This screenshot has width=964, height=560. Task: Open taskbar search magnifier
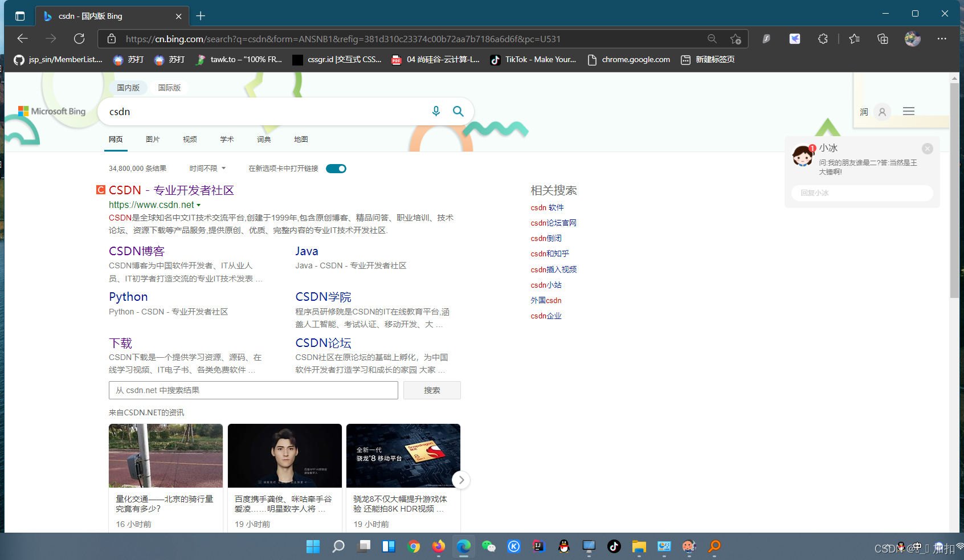pos(338,546)
